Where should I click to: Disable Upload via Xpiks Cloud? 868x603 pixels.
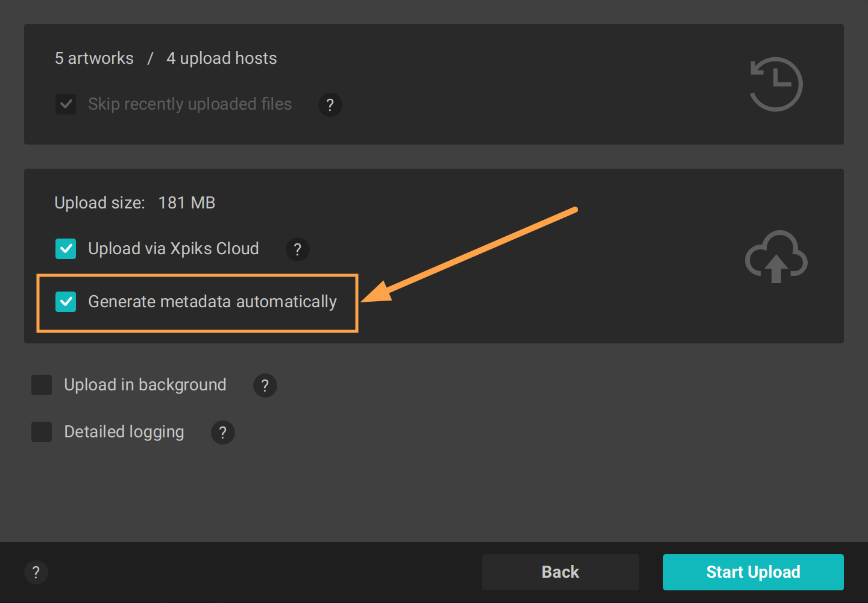click(66, 249)
